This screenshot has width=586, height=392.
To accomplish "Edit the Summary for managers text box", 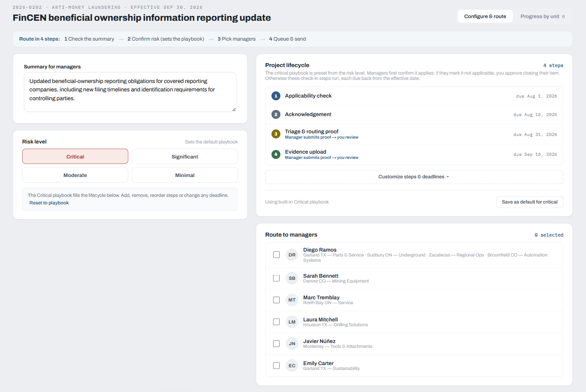I will pyautogui.click(x=130, y=92).
